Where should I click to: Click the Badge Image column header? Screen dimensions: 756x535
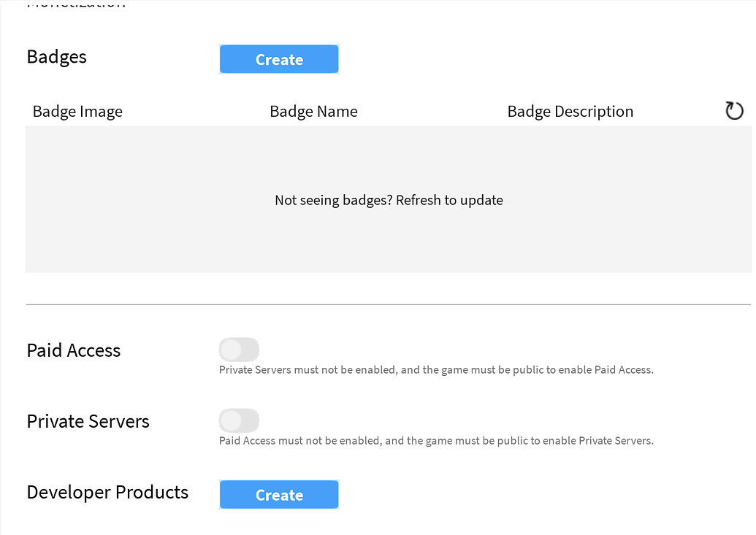[x=77, y=112]
